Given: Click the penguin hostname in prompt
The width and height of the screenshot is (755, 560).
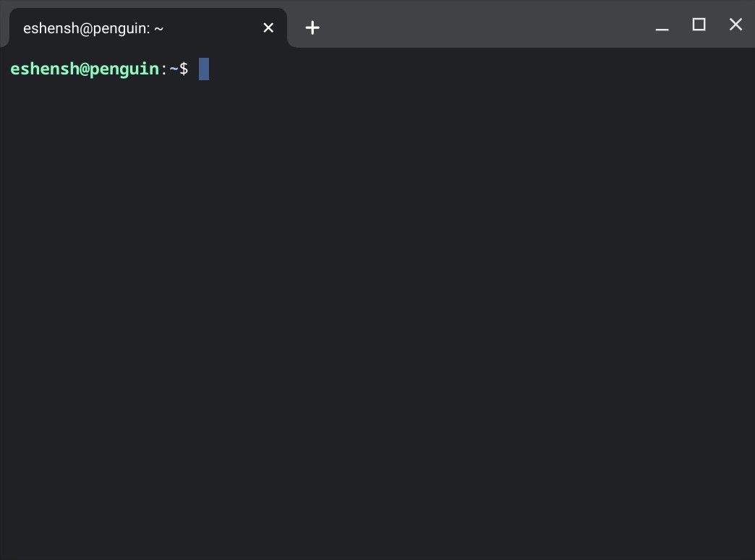Looking at the screenshot, I should pyautogui.click(x=124, y=70).
